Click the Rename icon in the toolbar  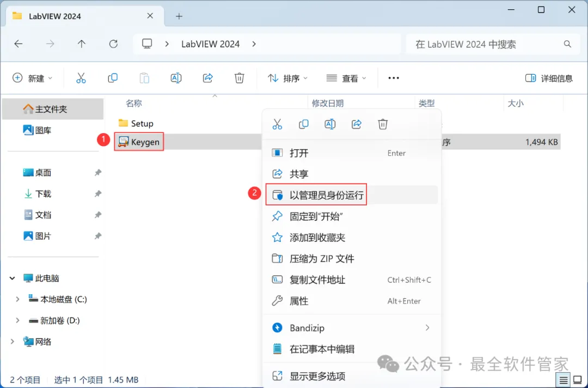176,78
